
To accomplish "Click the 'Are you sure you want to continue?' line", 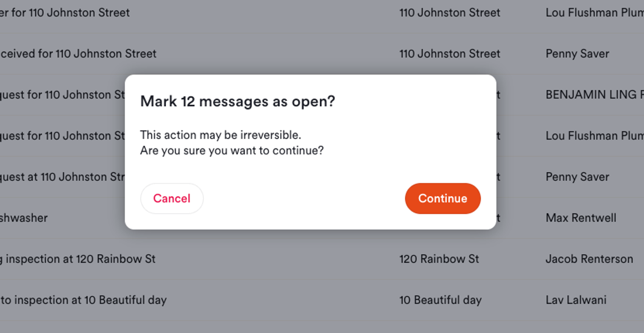I will (232, 150).
